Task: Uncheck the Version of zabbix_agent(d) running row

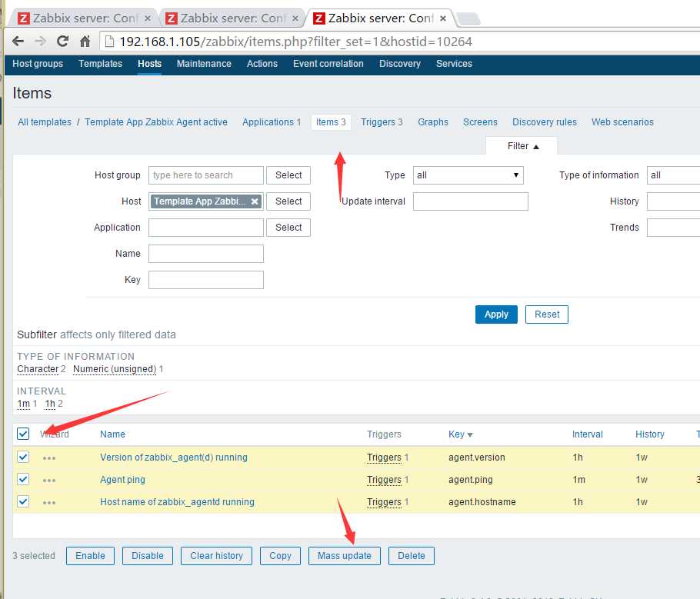Action: pos(23,457)
